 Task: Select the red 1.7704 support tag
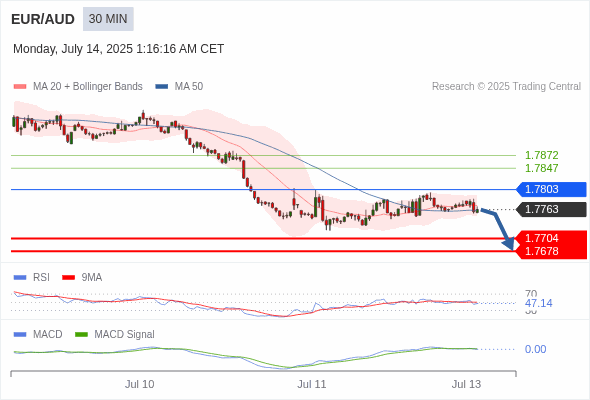(x=551, y=238)
